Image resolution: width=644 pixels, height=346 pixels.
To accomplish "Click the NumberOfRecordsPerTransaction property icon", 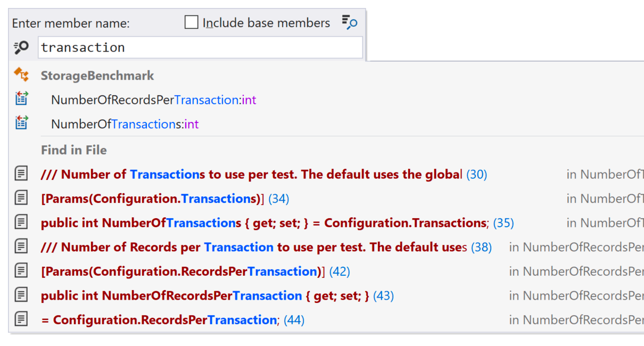I will [21, 100].
